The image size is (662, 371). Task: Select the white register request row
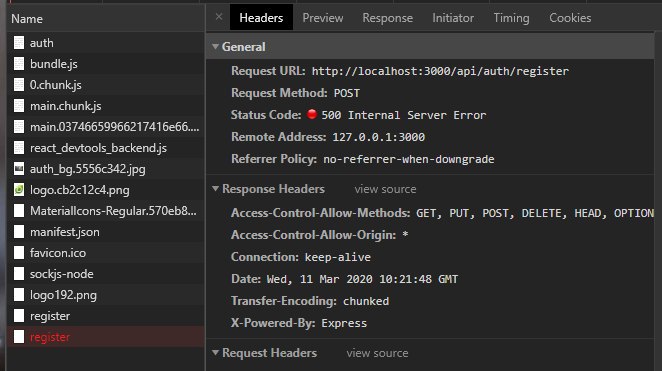coord(106,316)
